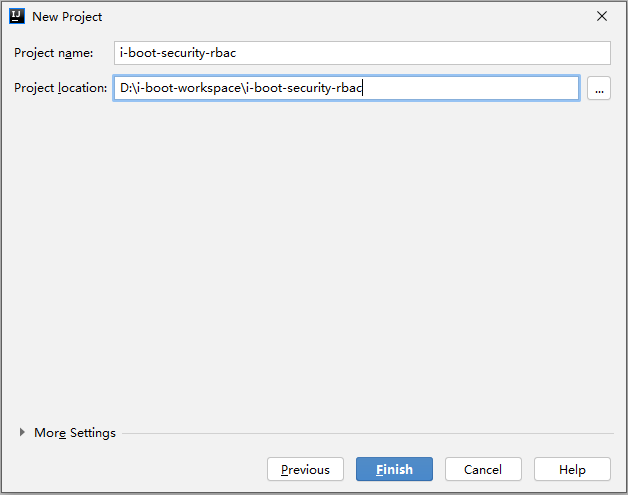This screenshot has width=628, height=495.
Task: Click inside the Project location field
Action: [470, 89]
